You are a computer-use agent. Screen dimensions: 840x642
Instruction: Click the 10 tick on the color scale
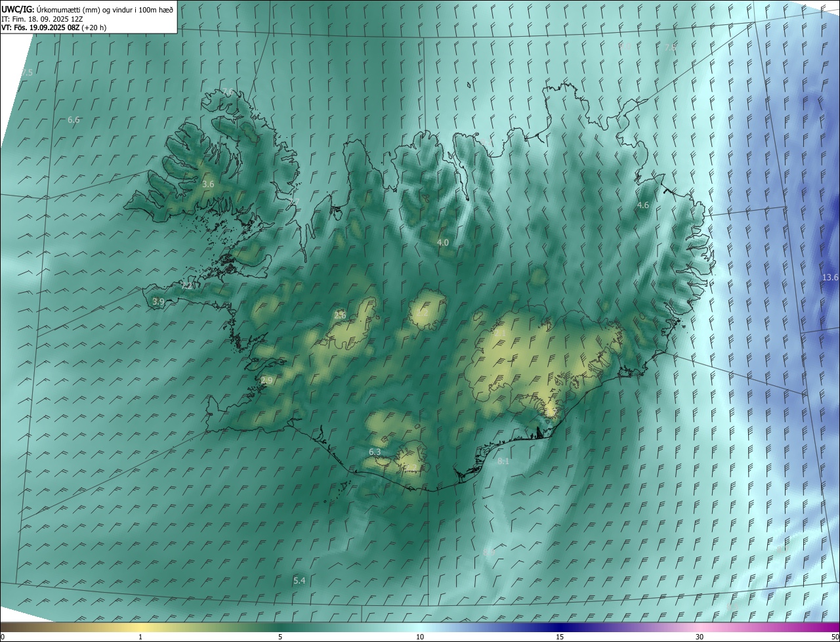[x=420, y=637]
